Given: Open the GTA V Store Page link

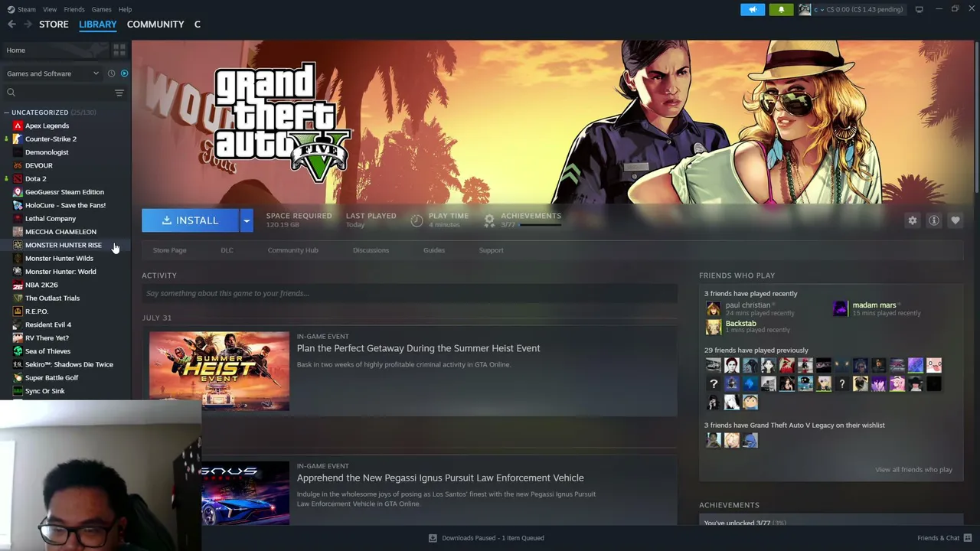Looking at the screenshot, I should (169, 250).
